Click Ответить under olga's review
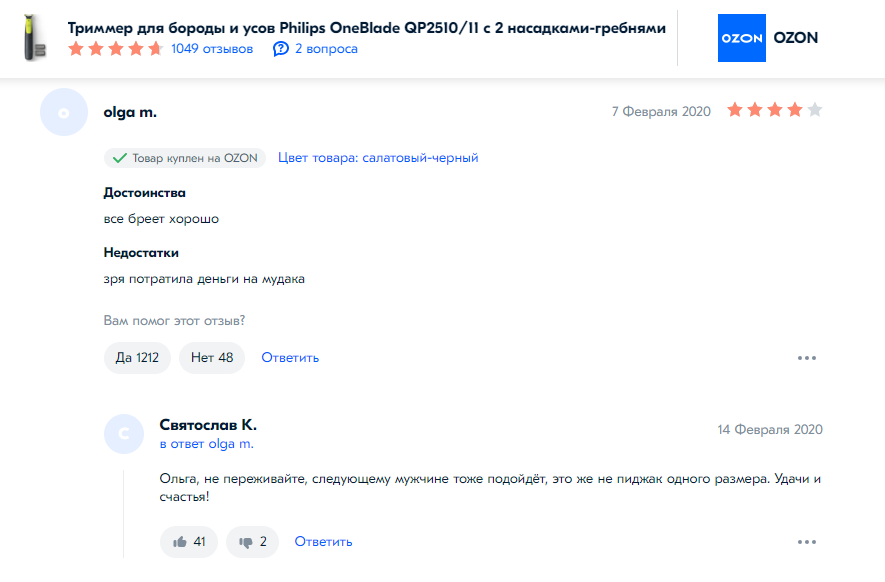Viewport: 885px width, 582px height. pyautogui.click(x=290, y=357)
